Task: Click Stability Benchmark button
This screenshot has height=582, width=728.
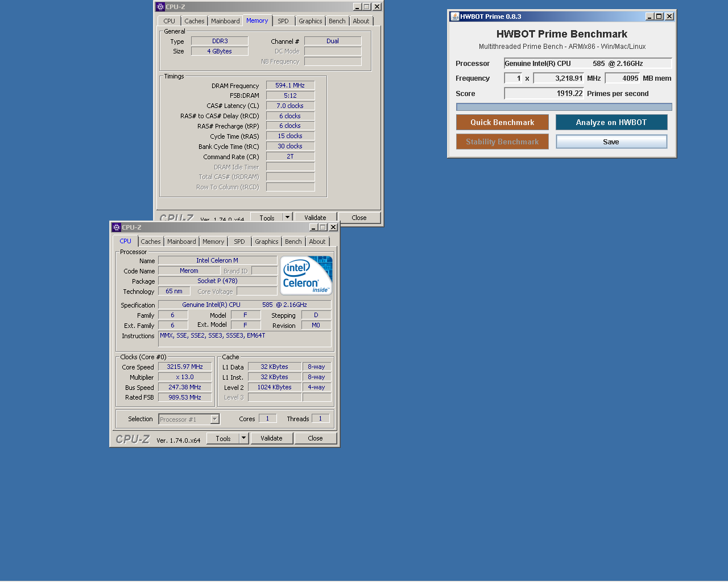Action: pyautogui.click(x=502, y=142)
